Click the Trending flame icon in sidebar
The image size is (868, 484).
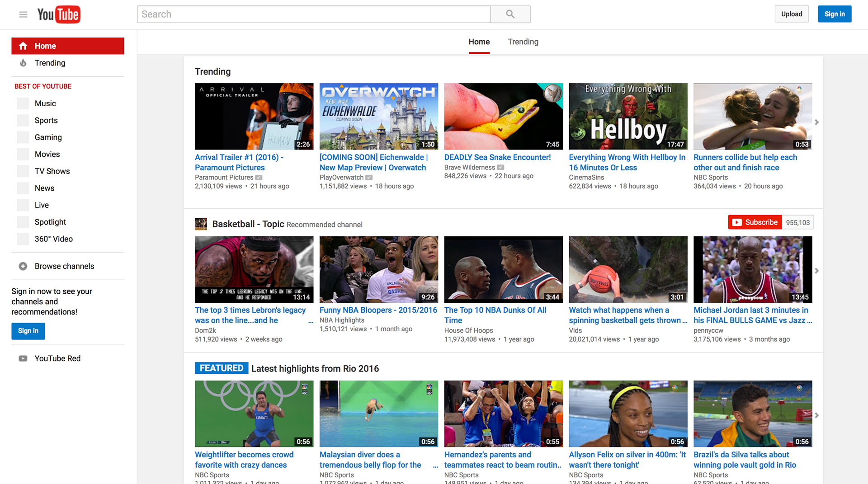point(23,63)
